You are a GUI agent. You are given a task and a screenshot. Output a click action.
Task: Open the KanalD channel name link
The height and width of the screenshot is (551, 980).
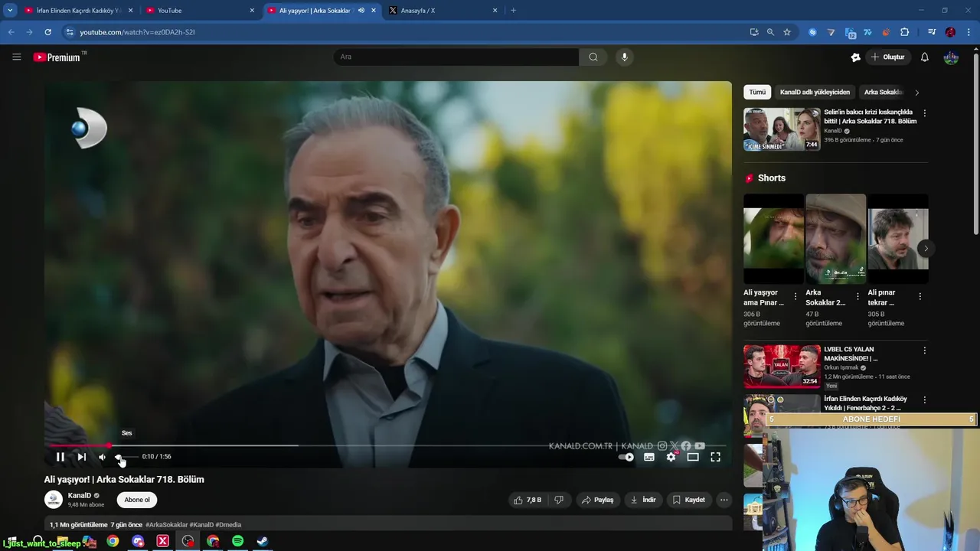coord(79,495)
